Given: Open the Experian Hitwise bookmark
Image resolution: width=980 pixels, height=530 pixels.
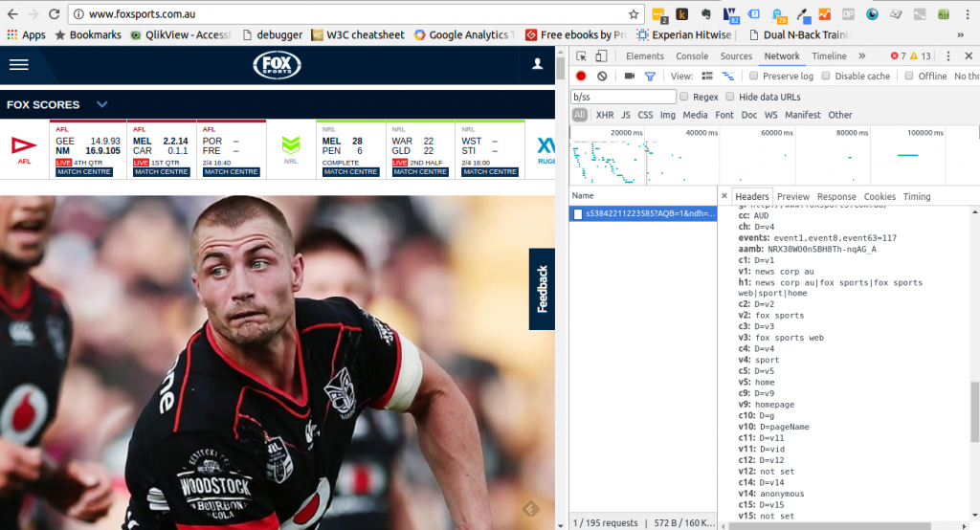Looking at the screenshot, I should tap(684, 35).
